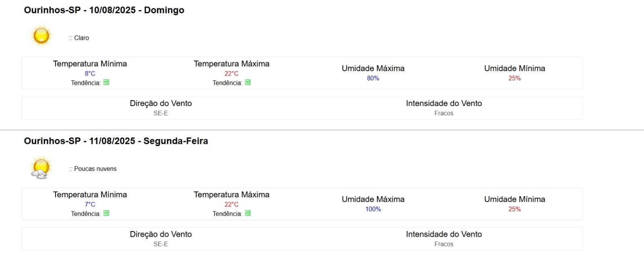Click Domingo's maximum temperature trend icon
Viewport: 644px width, 254px height.
coord(248,82)
